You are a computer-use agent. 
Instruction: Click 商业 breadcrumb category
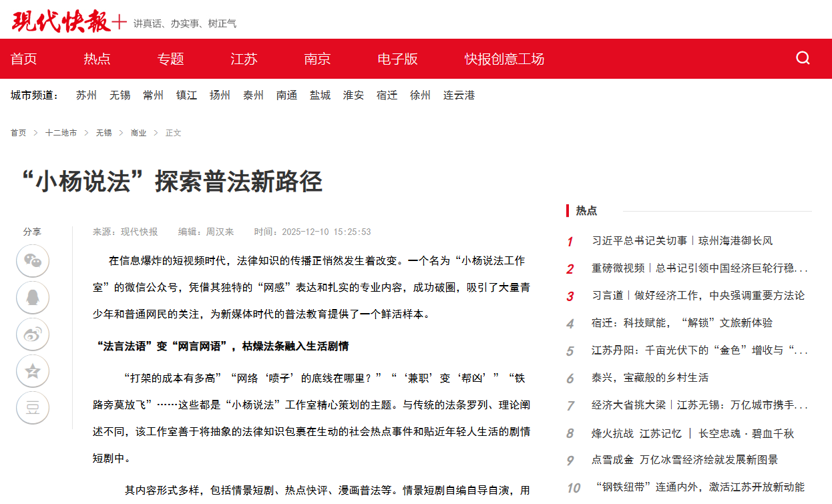[138, 133]
